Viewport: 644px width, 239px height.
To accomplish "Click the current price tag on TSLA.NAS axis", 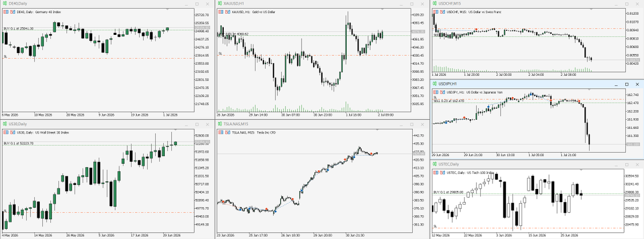I will pyautogui.click(x=419, y=154).
